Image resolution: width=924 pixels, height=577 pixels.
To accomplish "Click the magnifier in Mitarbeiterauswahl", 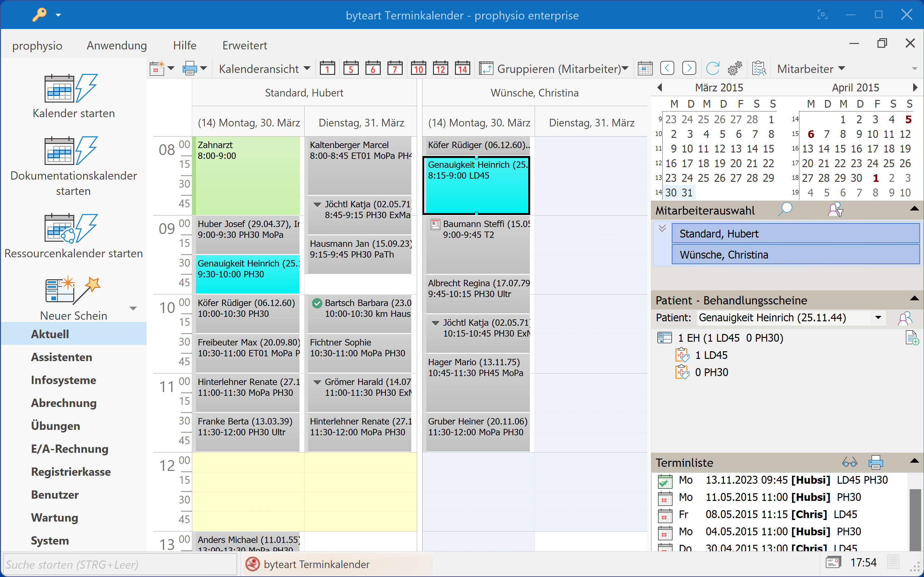I will (785, 210).
